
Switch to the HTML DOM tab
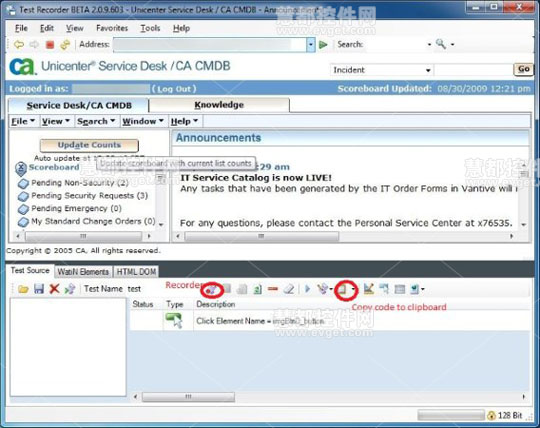136,272
